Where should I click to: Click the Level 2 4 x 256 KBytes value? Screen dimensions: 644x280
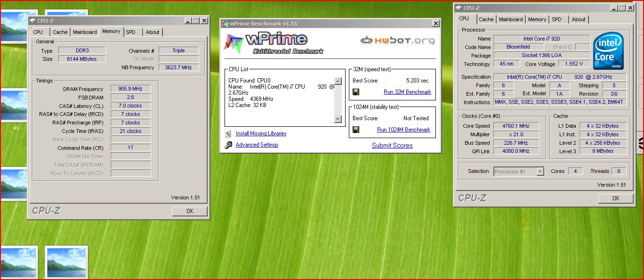coord(603,143)
